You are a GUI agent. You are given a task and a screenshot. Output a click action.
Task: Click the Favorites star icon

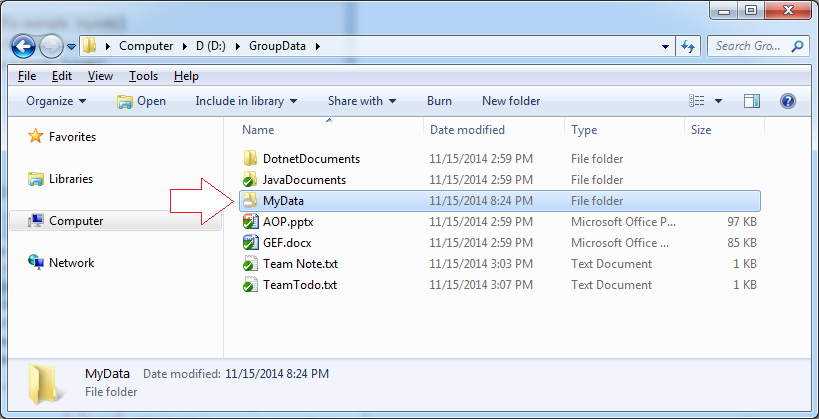(x=36, y=137)
